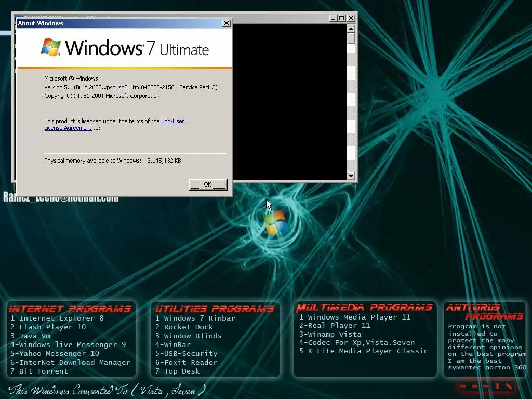The height and width of the screenshot is (399, 532).
Task: Click the console window scrollbar up arrow
Action: coord(351,28)
